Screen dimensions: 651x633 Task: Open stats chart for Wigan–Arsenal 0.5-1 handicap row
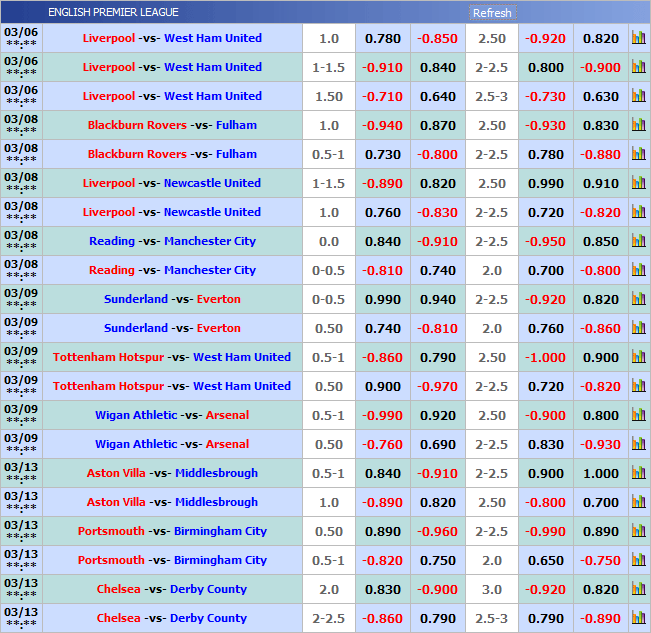tap(639, 415)
